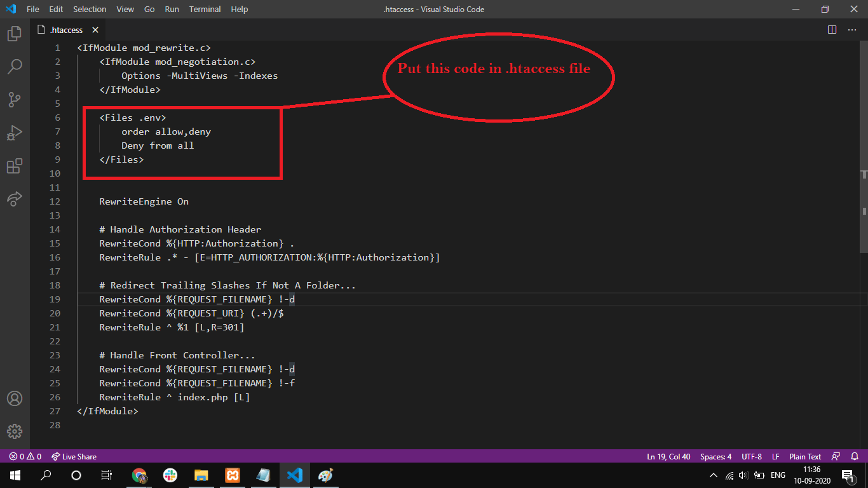The width and height of the screenshot is (868, 488).
Task: Click Plain Text to change language mode
Action: click(804, 456)
